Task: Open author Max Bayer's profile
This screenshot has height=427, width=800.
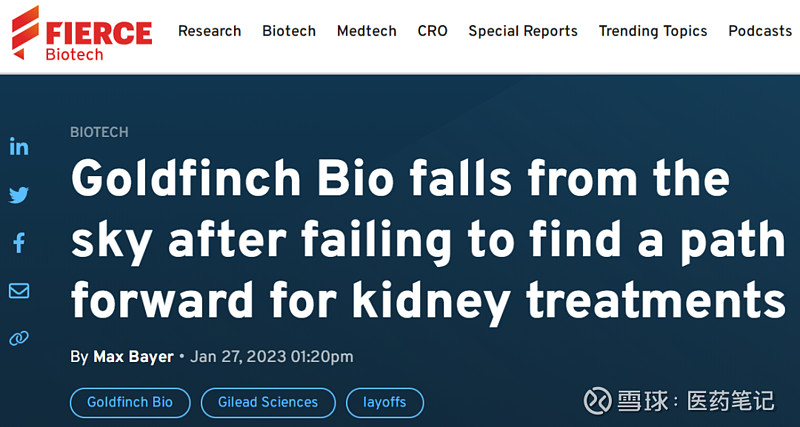Action: [x=133, y=357]
